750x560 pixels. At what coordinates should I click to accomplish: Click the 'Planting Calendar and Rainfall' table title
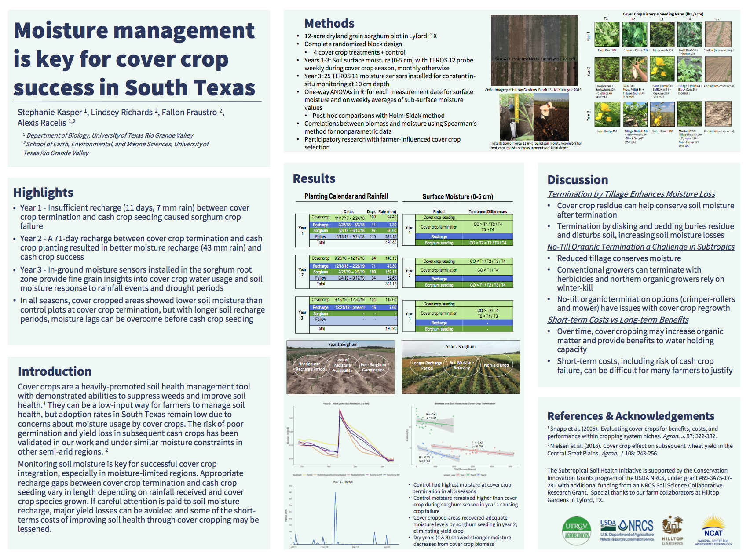click(x=346, y=196)
